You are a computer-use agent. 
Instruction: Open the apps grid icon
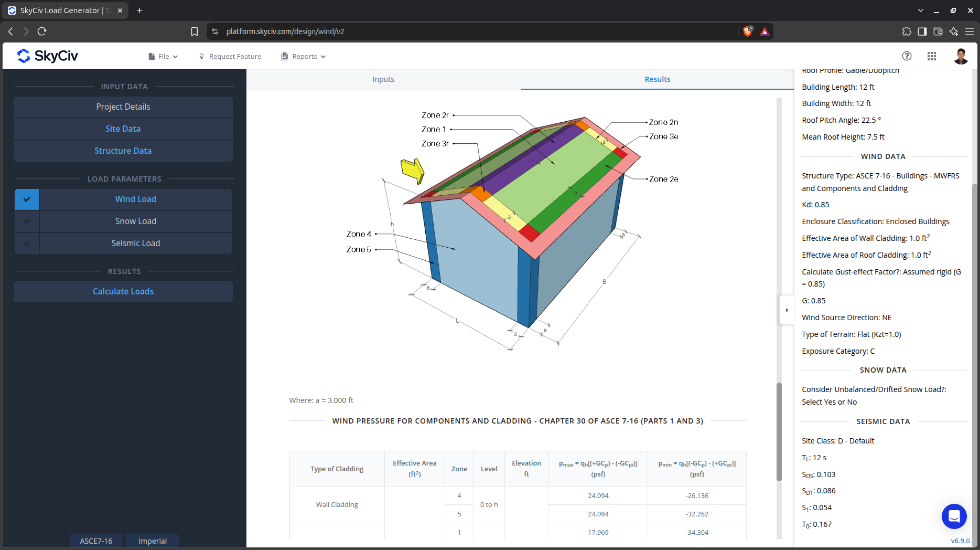pyautogui.click(x=932, y=56)
